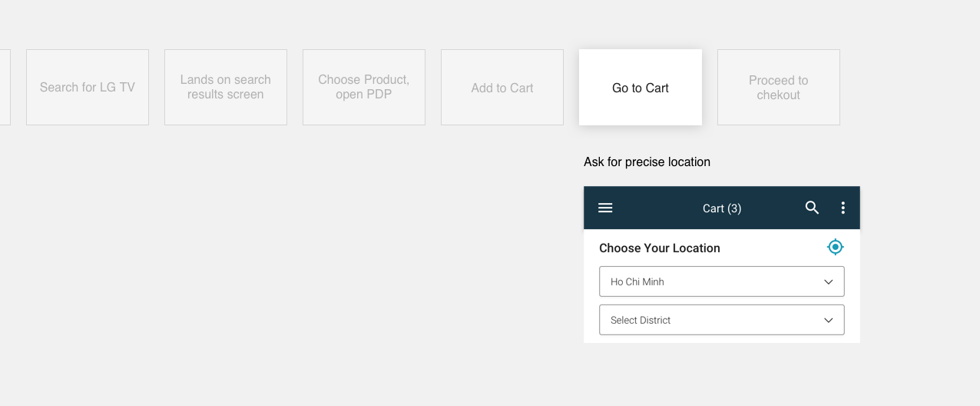This screenshot has width=980, height=406.
Task: Click the highlighted Go to Cart step
Action: pyautogui.click(x=641, y=88)
